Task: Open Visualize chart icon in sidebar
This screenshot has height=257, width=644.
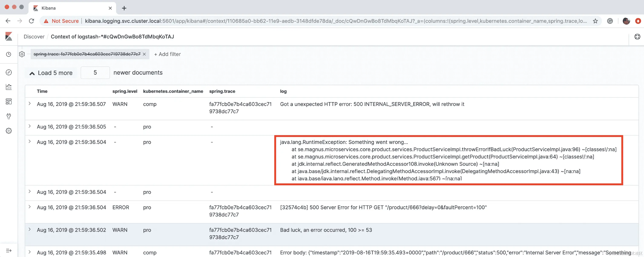Action: coord(9,87)
